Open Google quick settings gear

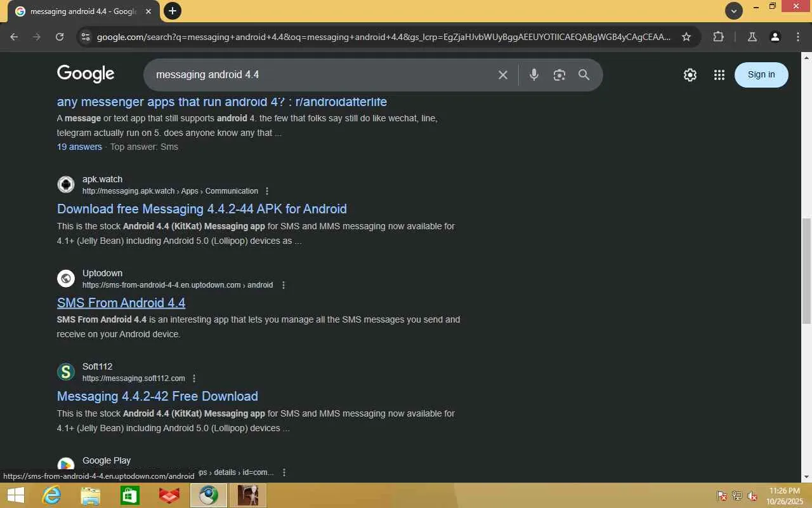tap(690, 75)
